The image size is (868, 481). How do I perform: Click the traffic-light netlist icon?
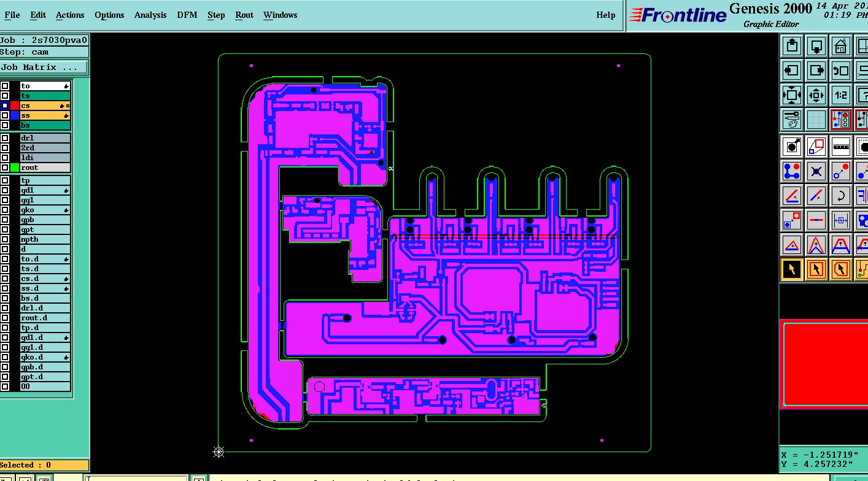pyautogui.click(x=841, y=120)
